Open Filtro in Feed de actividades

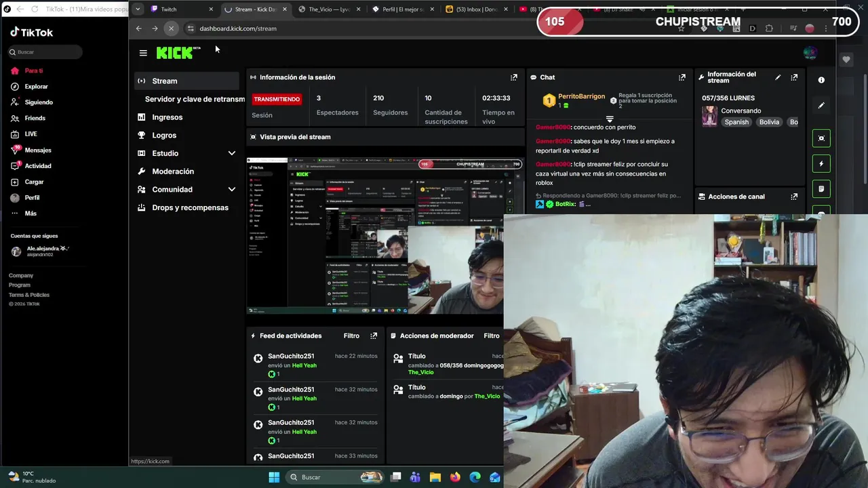351,335
